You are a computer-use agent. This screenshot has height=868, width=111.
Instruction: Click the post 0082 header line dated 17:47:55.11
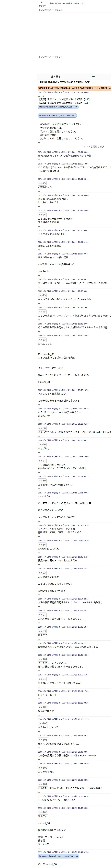(x=63, y=279)
